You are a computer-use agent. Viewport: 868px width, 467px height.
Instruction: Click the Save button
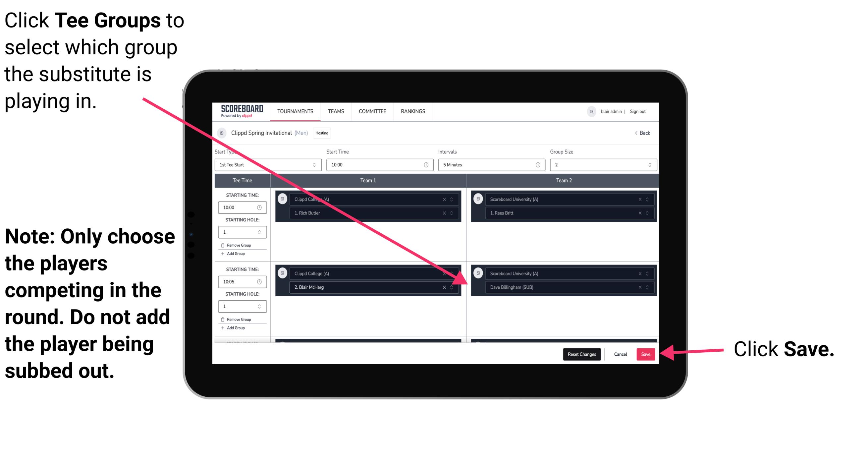646,354
